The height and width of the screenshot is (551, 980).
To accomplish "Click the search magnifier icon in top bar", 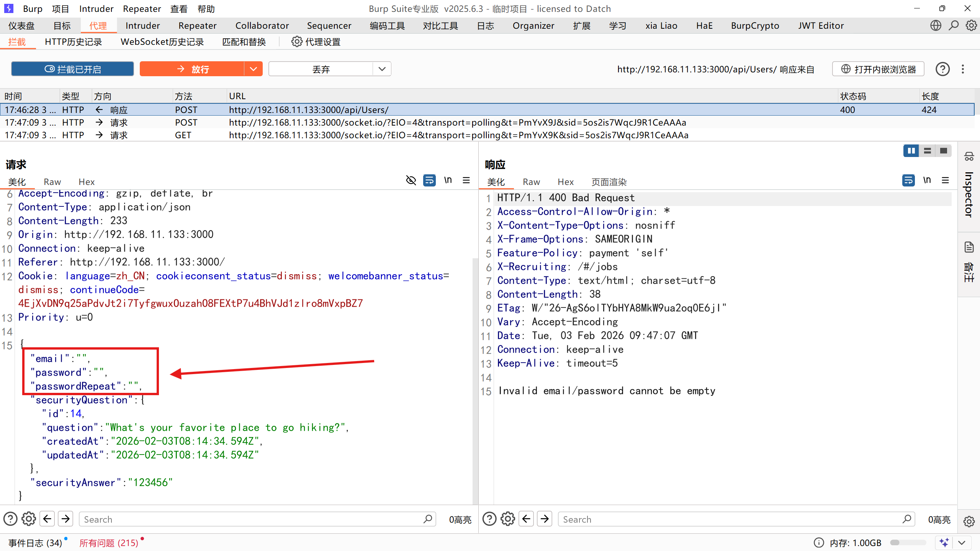I will click(954, 26).
